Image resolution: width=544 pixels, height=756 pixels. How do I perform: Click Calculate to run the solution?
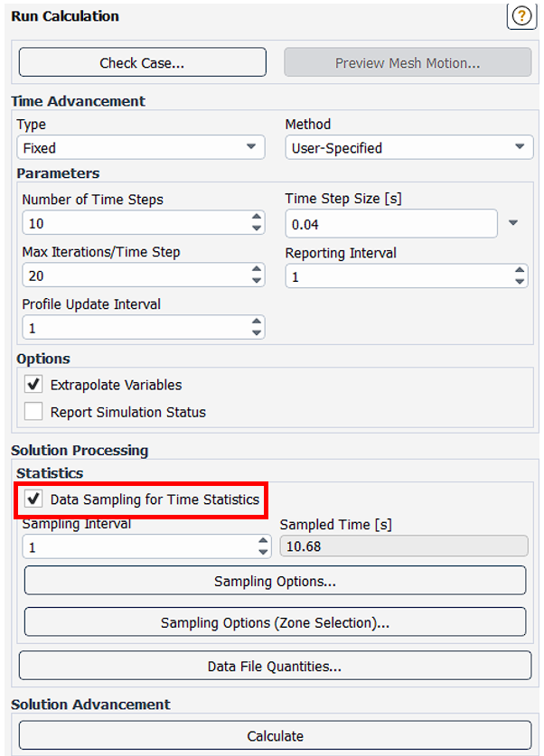point(275,735)
